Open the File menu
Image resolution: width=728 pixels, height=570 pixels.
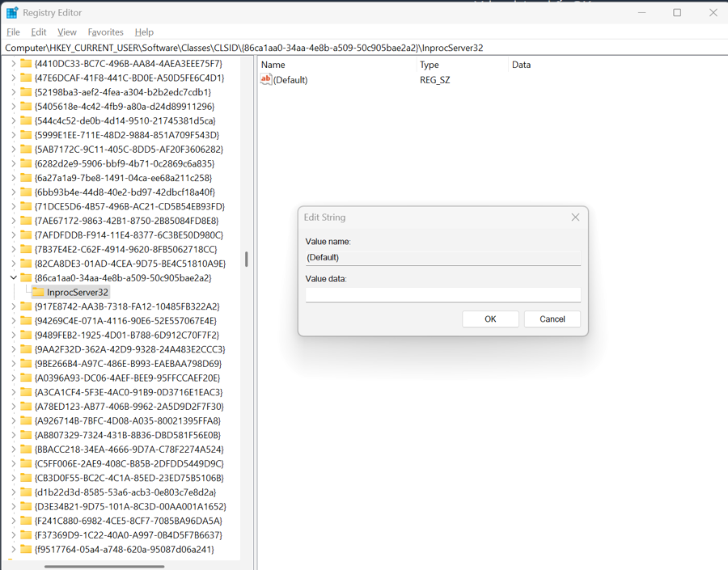coord(13,32)
